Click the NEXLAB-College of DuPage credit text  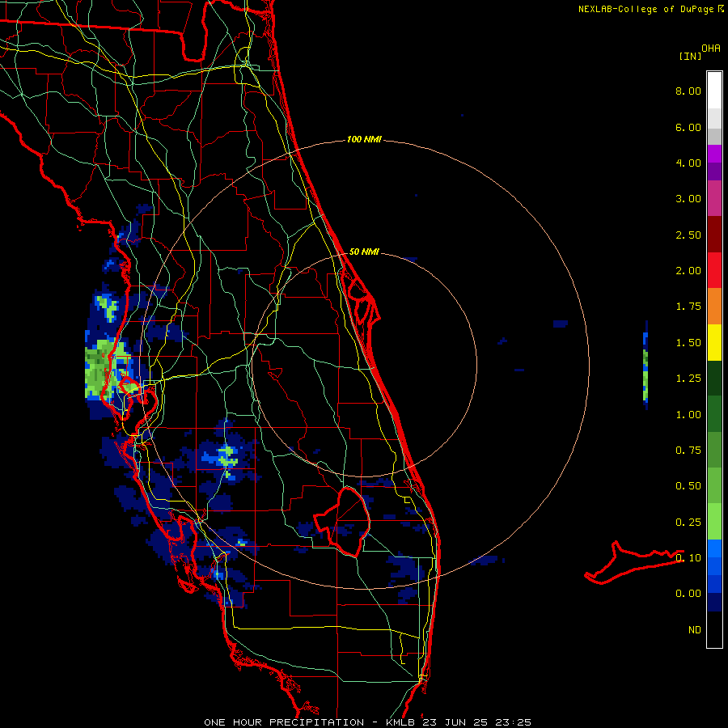645,9
